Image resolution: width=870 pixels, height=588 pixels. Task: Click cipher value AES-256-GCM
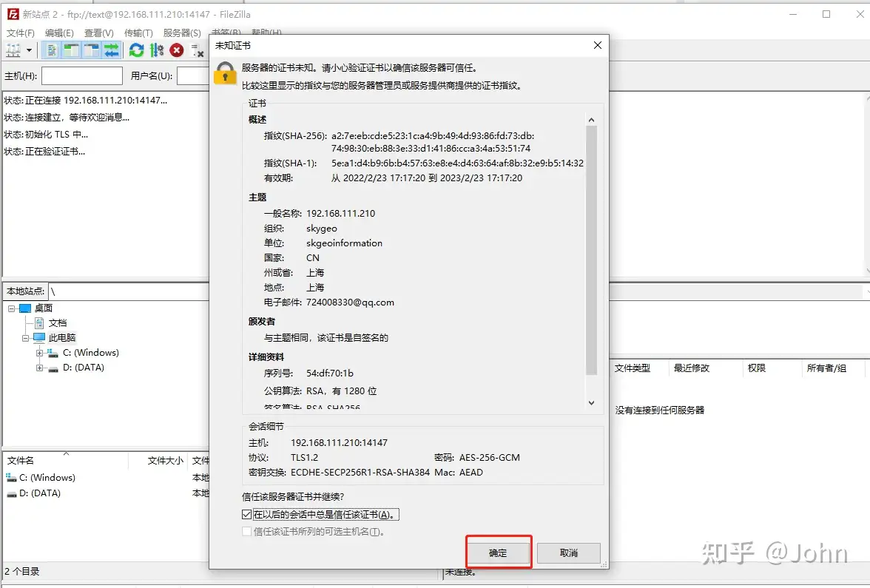pyautogui.click(x=490, y=458)
